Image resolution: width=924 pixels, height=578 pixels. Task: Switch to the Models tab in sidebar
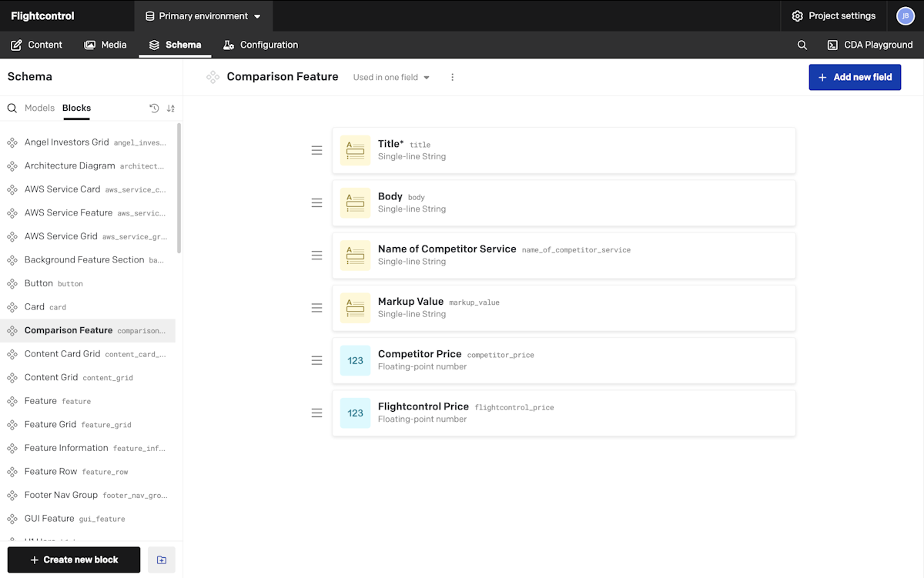[x=39, y=108]
